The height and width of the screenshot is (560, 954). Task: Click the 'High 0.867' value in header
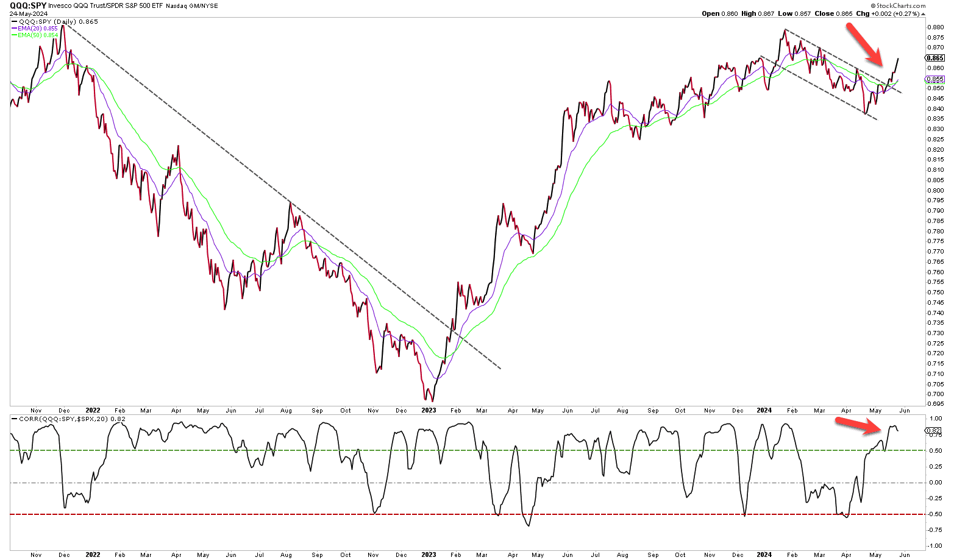(758, 13)
